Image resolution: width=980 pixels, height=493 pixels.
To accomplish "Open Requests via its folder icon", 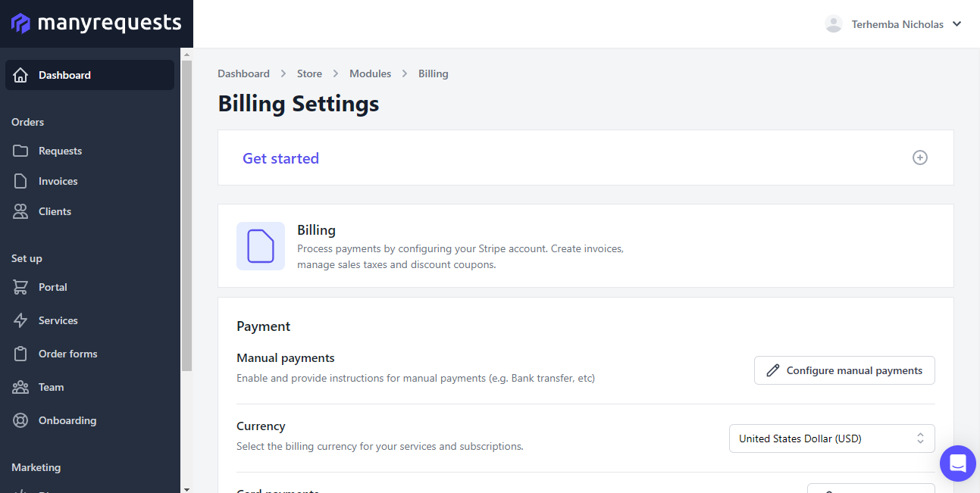I will (x=21, y=151).
